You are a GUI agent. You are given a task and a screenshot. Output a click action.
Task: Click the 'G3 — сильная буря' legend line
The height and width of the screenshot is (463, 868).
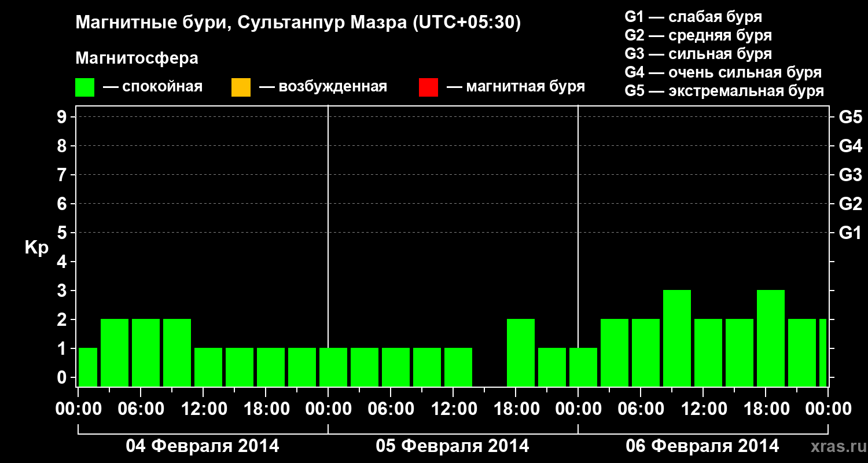698,54
